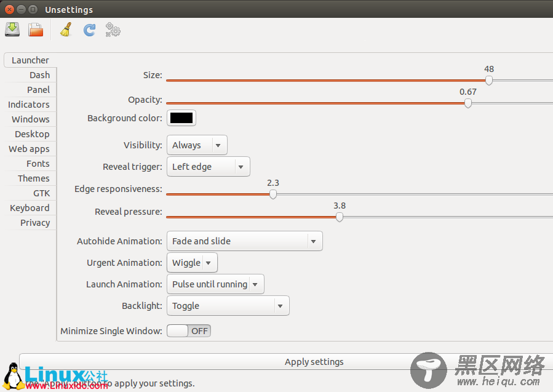Click the Size slider handle at 48
Viewport: 553px width, 392px height.
[x=489, y=81]
